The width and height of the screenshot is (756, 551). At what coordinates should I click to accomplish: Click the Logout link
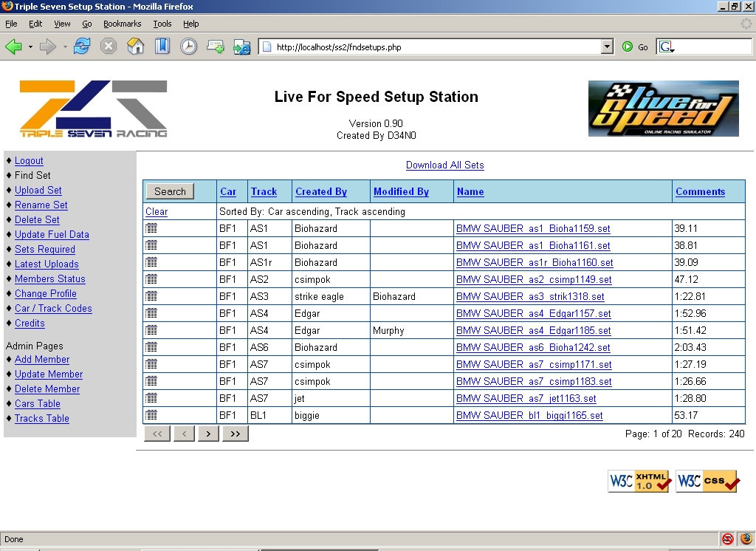point(29,161)
